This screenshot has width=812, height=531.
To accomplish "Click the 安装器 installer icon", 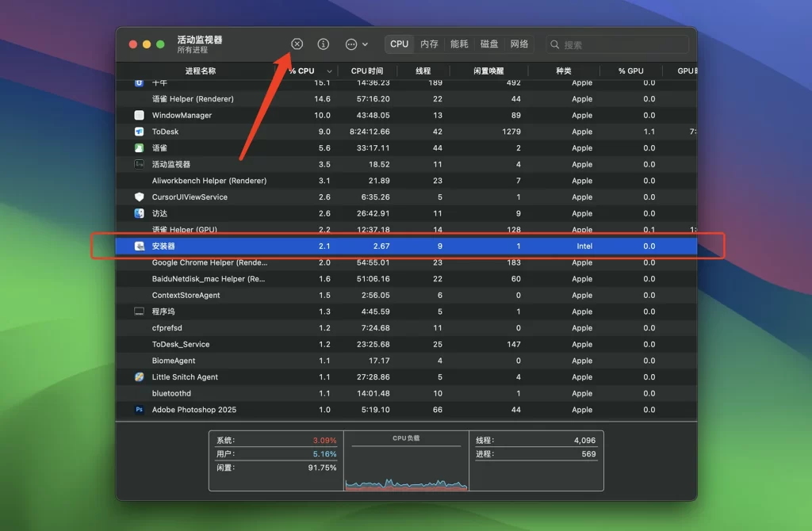I will (139, 246).
